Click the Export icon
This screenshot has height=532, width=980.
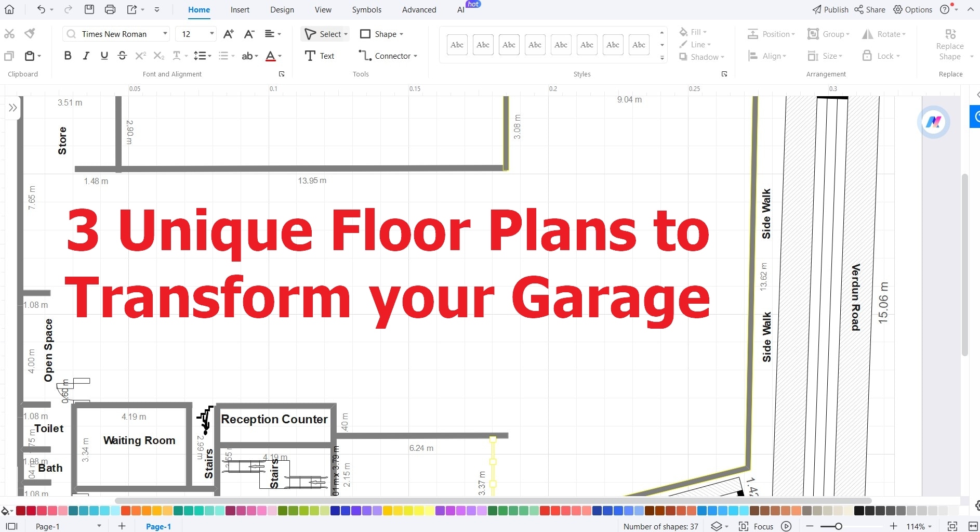132,9
